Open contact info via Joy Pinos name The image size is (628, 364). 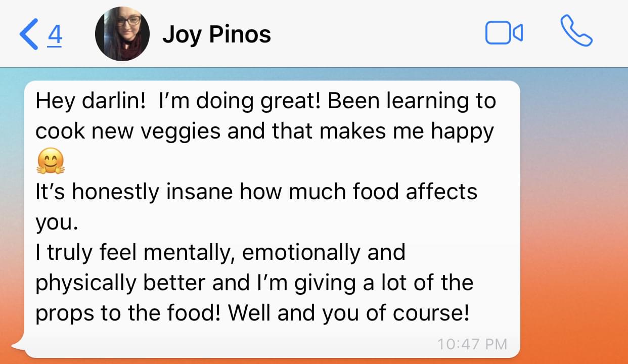coord(216,34)
